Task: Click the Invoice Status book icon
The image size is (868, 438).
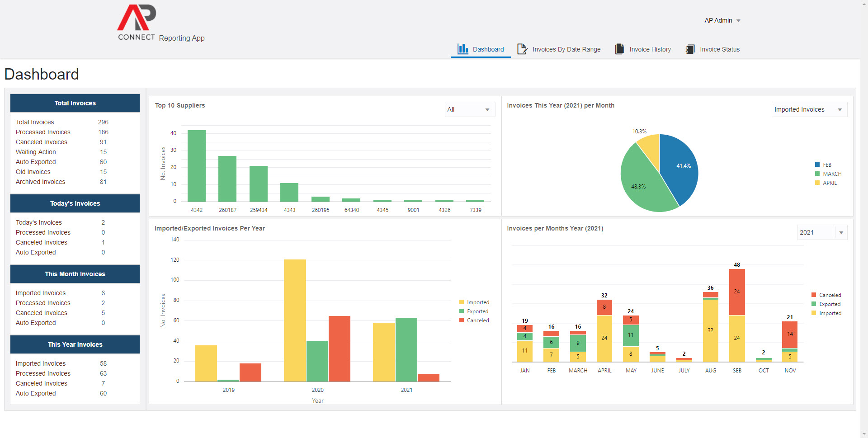Action: [690, 49]
